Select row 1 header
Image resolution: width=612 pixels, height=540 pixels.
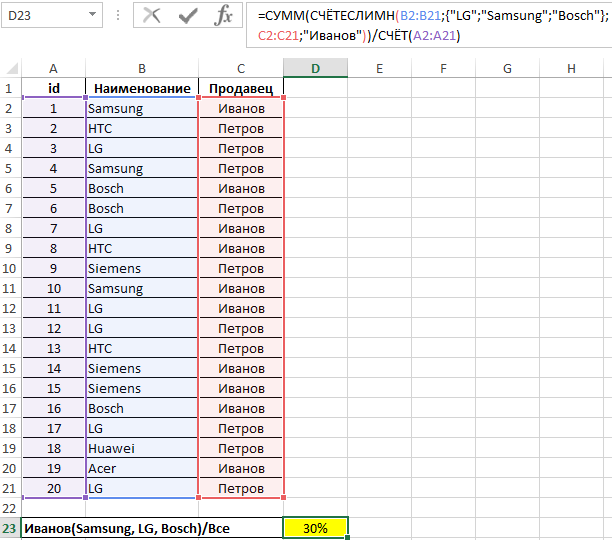pos(11,88)
